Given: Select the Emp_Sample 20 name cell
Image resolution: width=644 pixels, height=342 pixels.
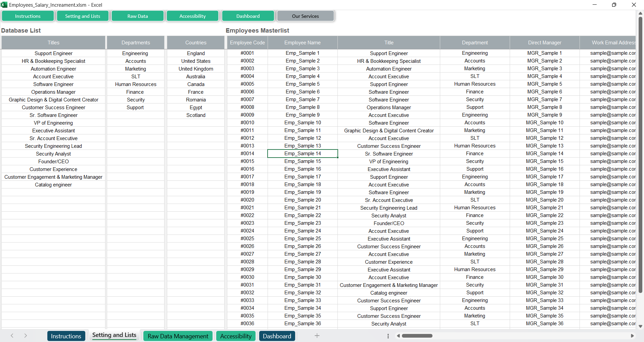Looking at the screenshot, I should (x=302, y=200).
